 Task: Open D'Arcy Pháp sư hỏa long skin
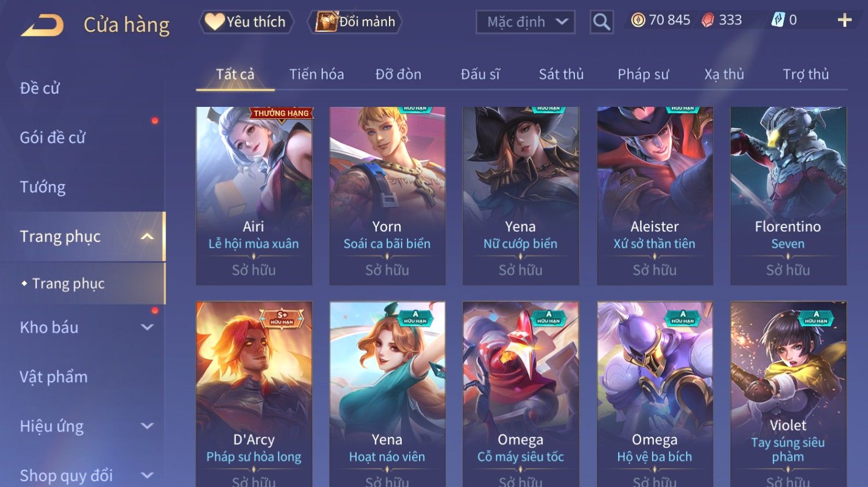254,394
